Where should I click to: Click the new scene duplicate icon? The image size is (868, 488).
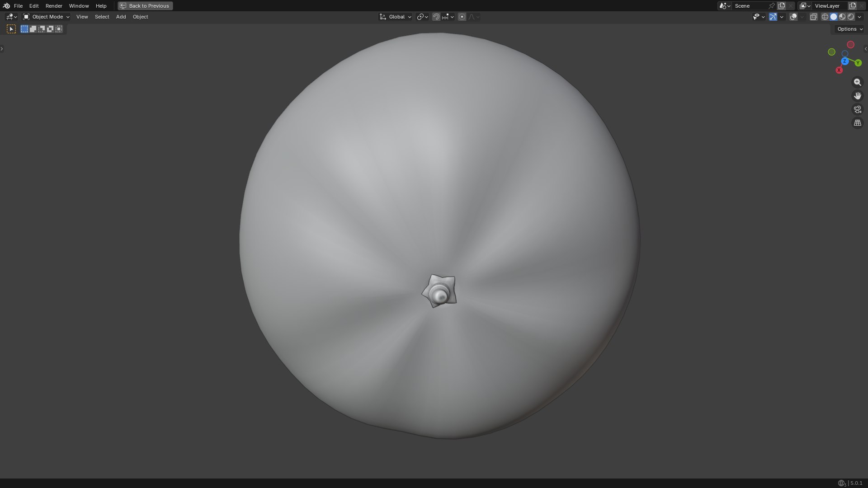click(x=782, y=6)
